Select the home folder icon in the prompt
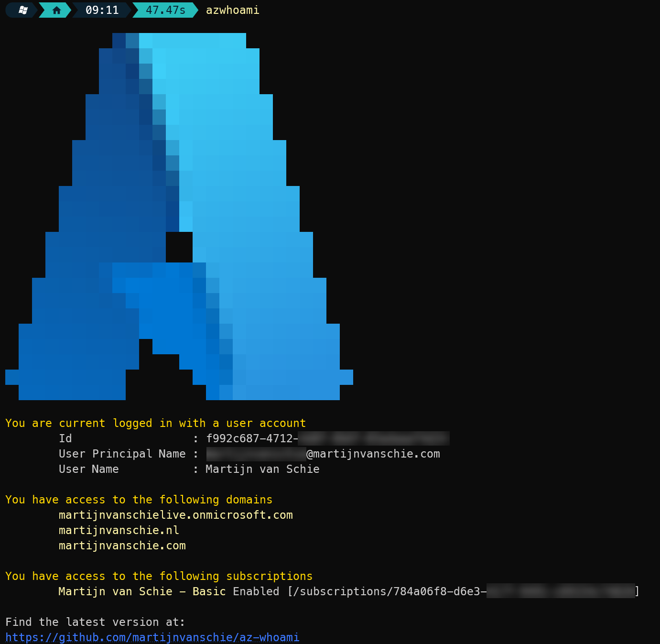 point(54,10)
